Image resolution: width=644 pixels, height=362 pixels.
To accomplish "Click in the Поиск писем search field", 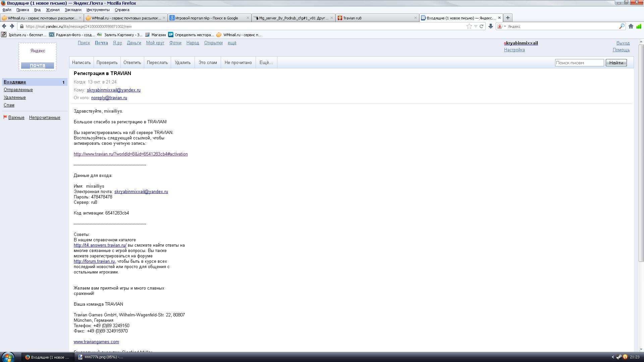I will (x=579, y=63).
